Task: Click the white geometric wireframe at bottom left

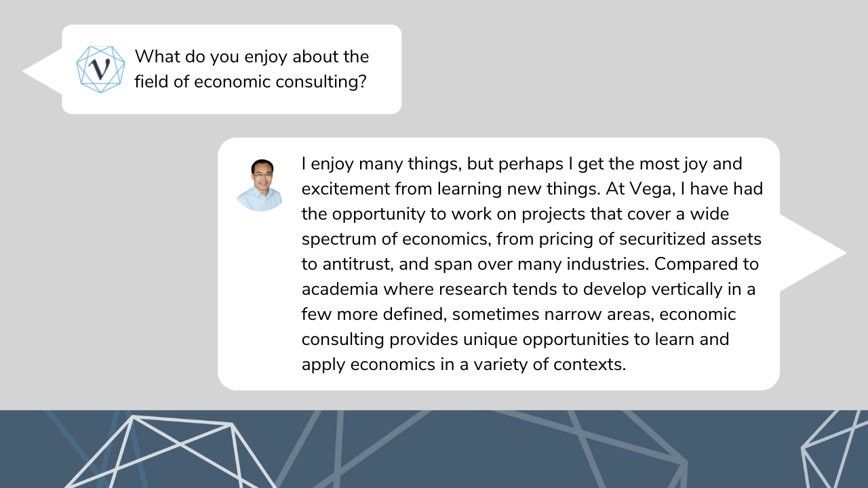Action: click(170, 451)
